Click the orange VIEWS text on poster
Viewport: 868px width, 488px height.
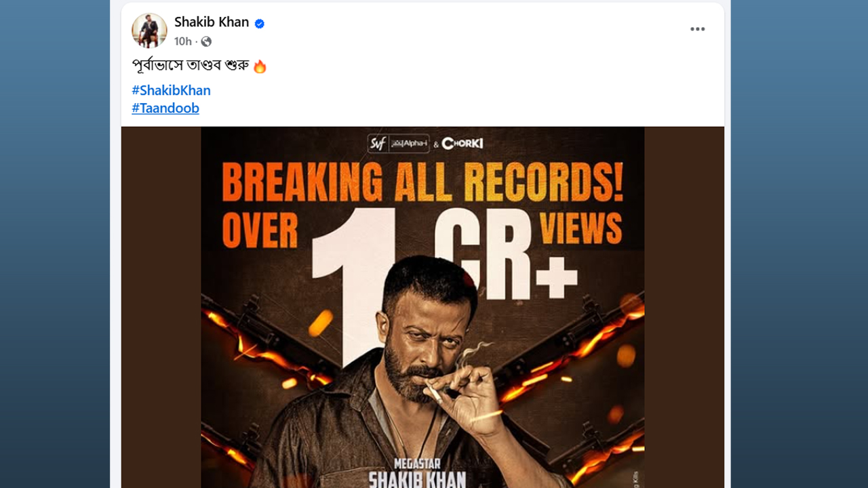coord(580,228)
